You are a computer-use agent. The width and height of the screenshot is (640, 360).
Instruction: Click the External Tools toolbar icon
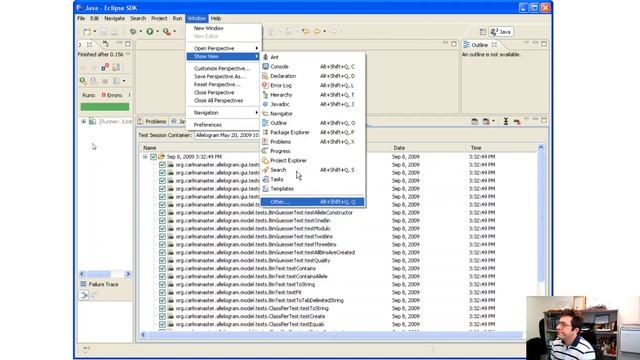pos(167,31)
